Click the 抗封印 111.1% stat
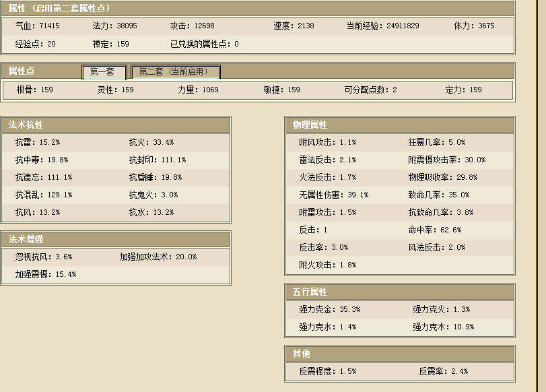 (x=158, y=160)
